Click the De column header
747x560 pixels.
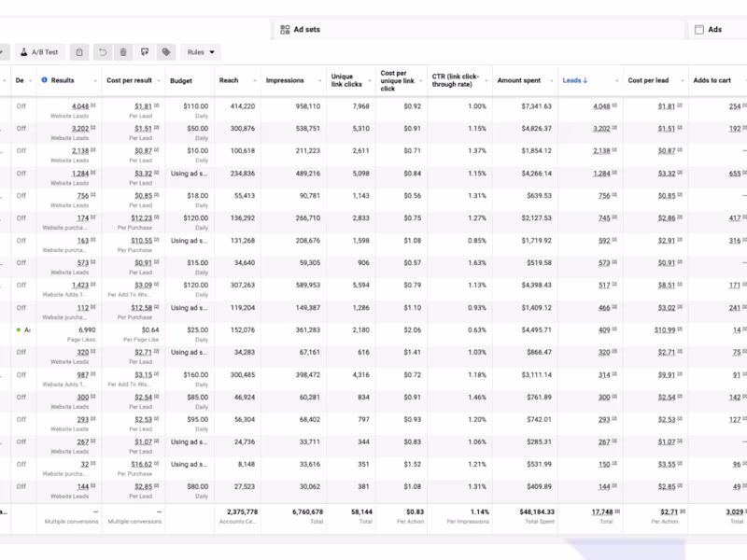[20, 80]
